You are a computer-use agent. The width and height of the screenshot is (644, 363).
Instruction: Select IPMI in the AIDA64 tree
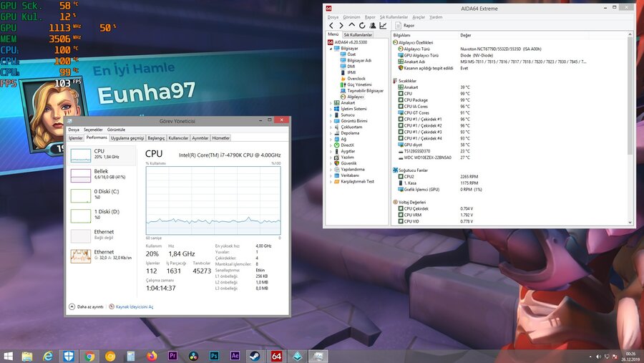coord(351,72)
